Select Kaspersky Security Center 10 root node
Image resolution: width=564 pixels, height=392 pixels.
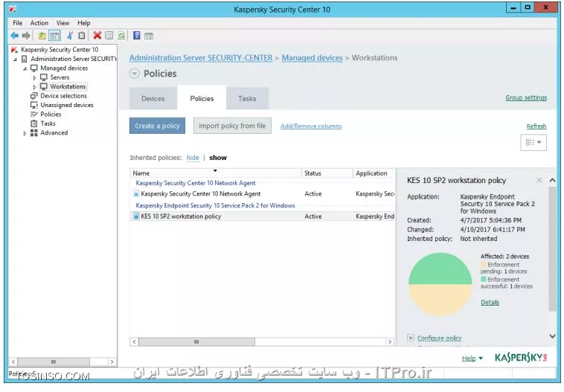[x=60, y=50]
